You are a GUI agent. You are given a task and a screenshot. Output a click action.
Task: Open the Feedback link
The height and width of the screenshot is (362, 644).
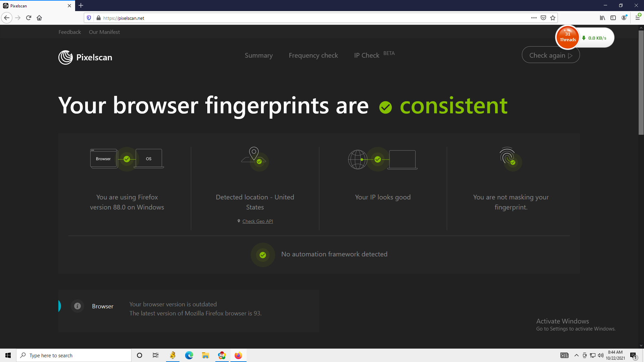tap(69, 32)
